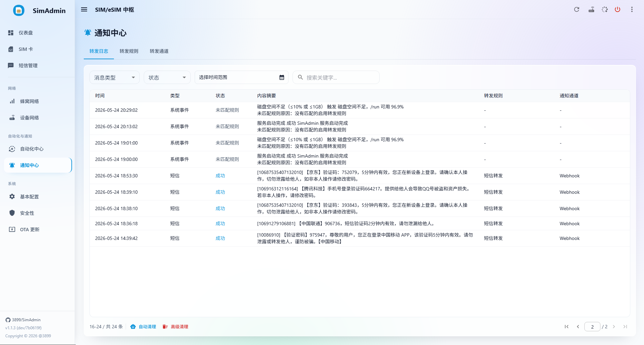Go to first page of logs

(x=567, y=327)
